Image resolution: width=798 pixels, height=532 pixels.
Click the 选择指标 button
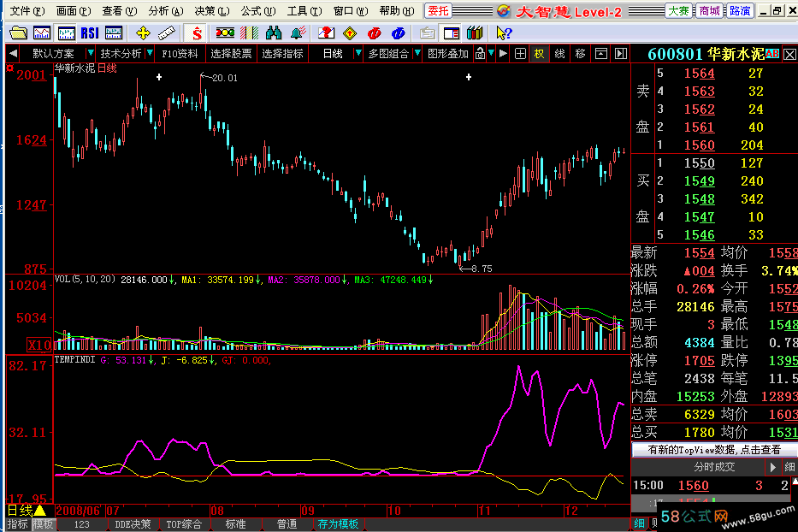point(282,53)
